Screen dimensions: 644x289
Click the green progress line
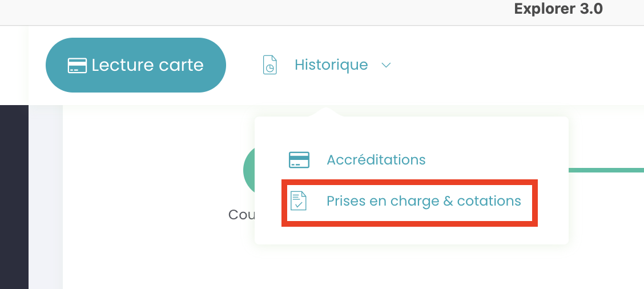click(606, 170)
